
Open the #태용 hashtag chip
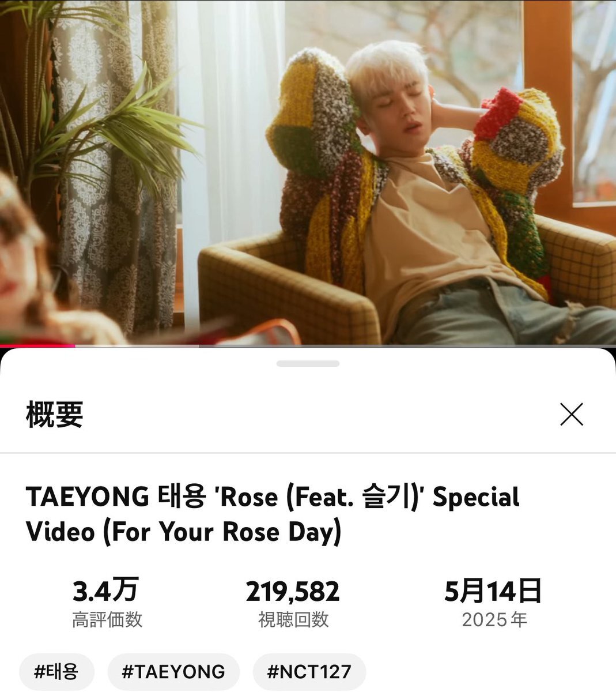pyautogui.click(x=56, y=672)
